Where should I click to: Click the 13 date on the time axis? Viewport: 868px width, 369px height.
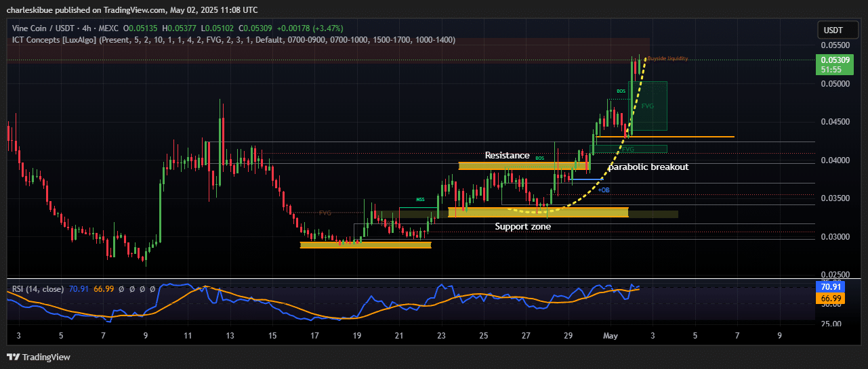click(230, 336)
